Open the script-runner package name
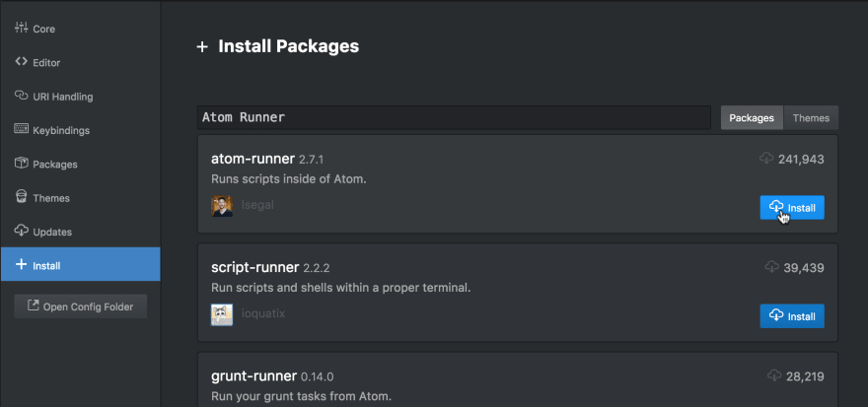 (x=255, y=267)
